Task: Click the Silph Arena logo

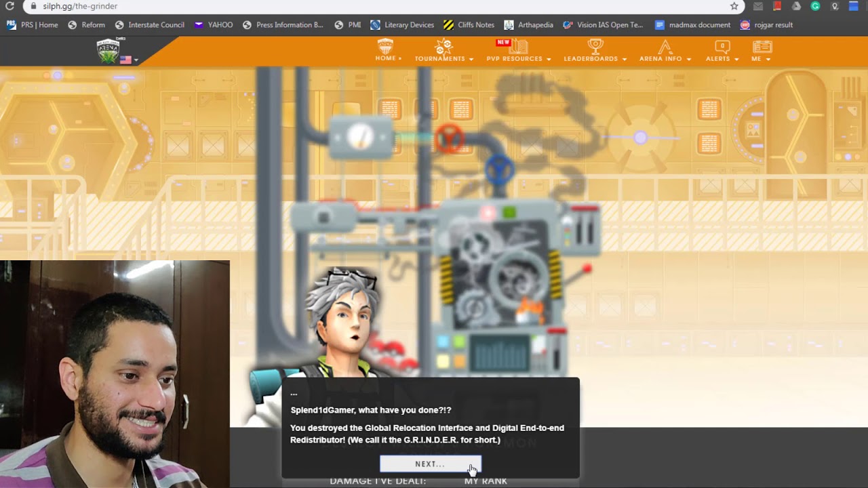Action: point(108,50)
